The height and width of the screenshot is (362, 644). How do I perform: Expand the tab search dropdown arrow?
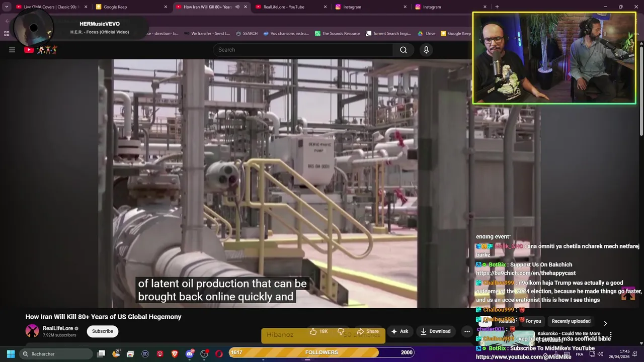coord(7,7)
